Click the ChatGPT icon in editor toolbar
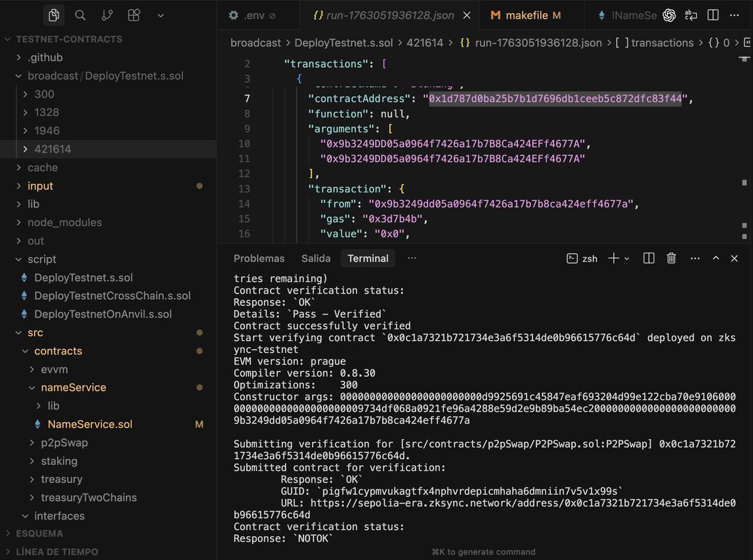The height and width of the screenshot is (560, 753). (669, 15)
